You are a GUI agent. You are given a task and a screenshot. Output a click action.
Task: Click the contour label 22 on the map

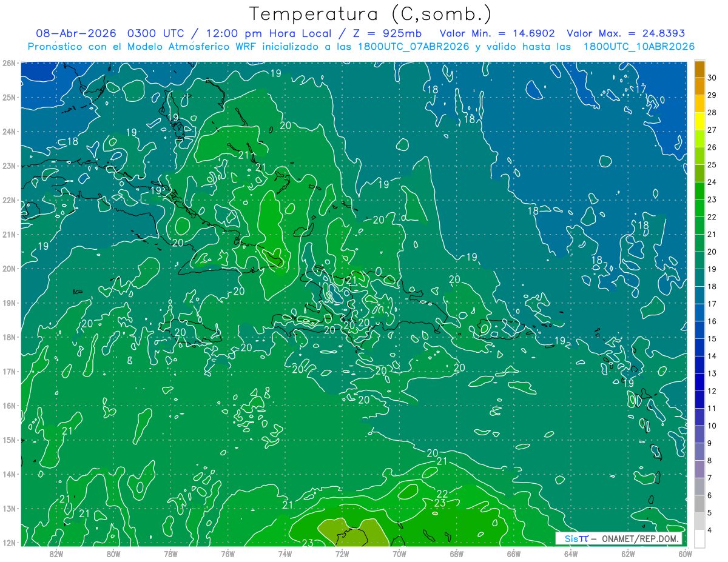(442, 493)
